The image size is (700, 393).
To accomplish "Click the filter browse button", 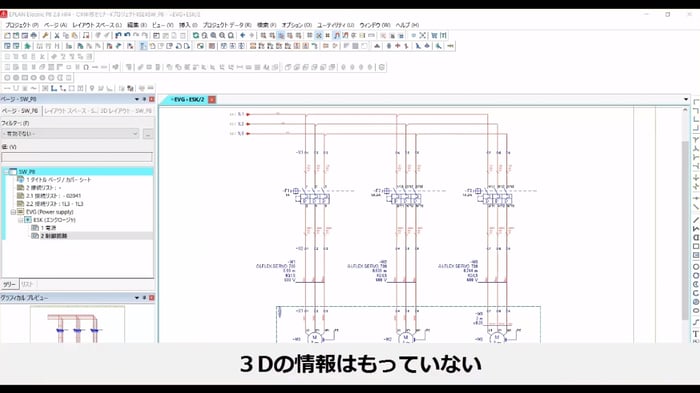I will click(x=148, y=134).
